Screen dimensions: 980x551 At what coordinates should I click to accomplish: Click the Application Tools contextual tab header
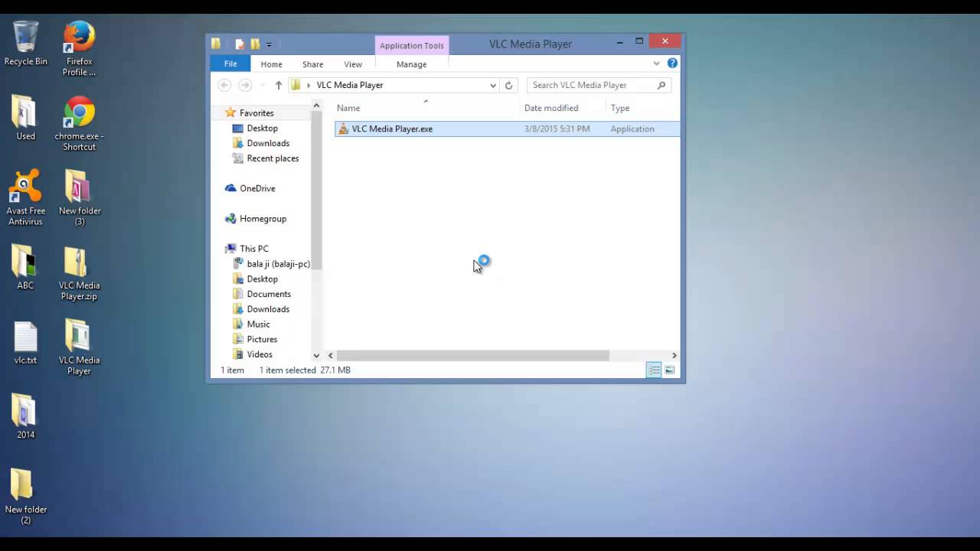pyautogui.click(x=412, y=45)
